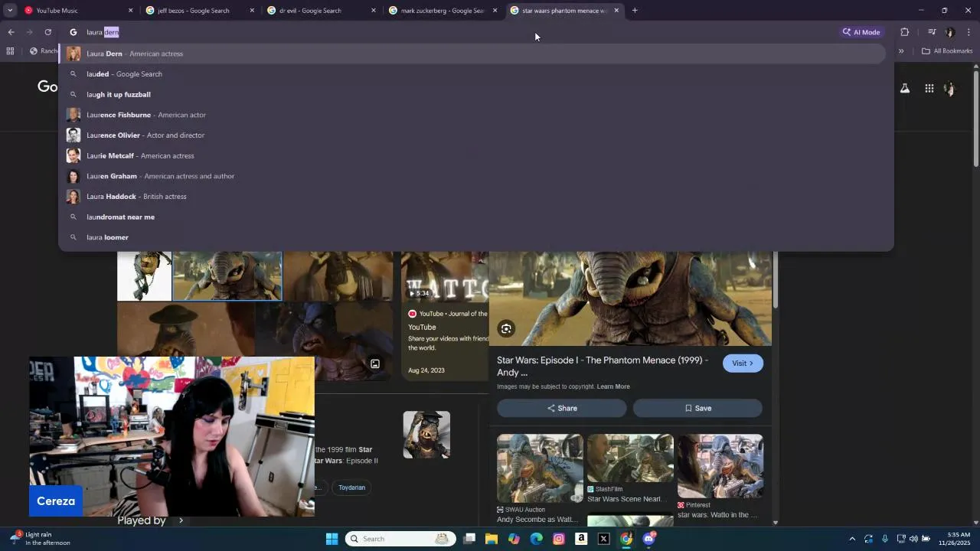This screenshot has width=980, height=551.
Task: Select the laura loomer suggestion
Action: pos(472,237)
